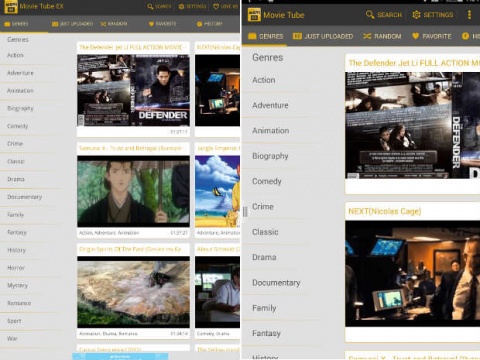This screenshot has height=360, width=480.
Task: Open the Random tab on right Movie Tube screen
Action: [382, 36]
